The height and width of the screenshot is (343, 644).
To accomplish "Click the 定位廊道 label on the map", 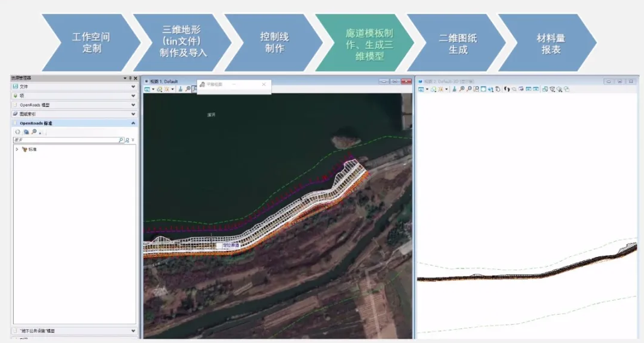I will click(x=230, y=246).
